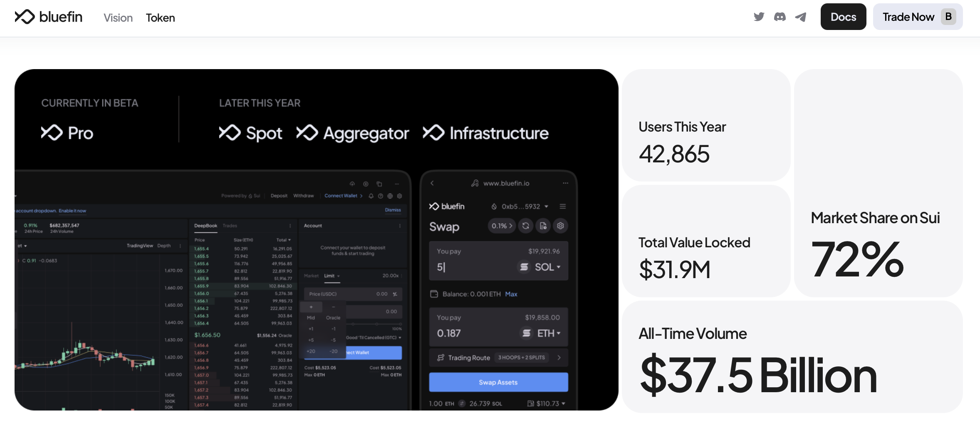The width and height of the screenshot is (980, 428).
Task: Expand the Trading Route details chevron
Action: coord(559,358)
